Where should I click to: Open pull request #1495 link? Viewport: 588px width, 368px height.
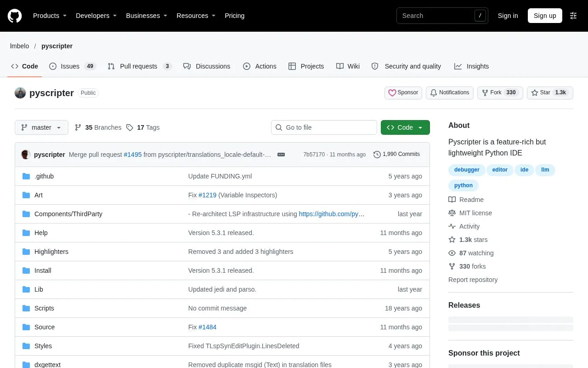coord(133,155)
